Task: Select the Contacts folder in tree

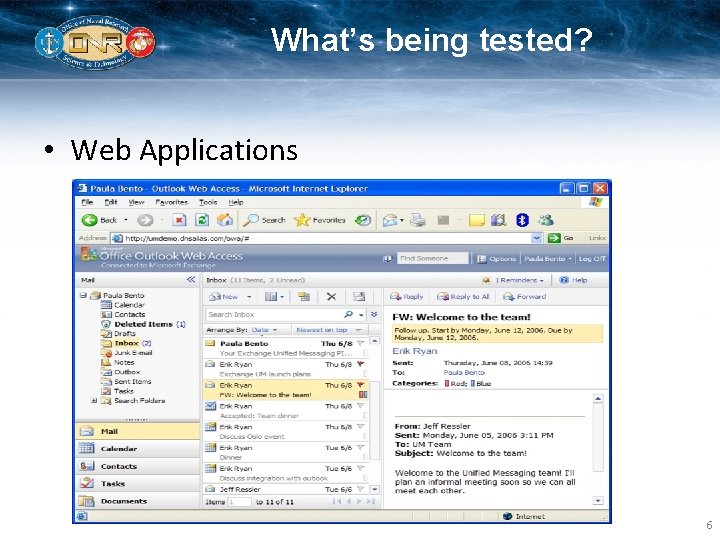Action: pyautogui.click(x=129, y=315)
